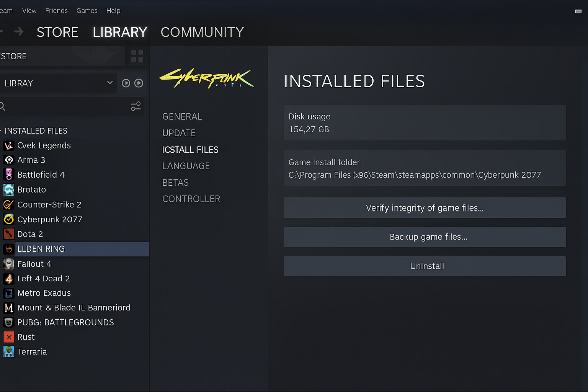Click the Dota 2 game icon
This screenshot has height=392, width=588.
point(8,234)
